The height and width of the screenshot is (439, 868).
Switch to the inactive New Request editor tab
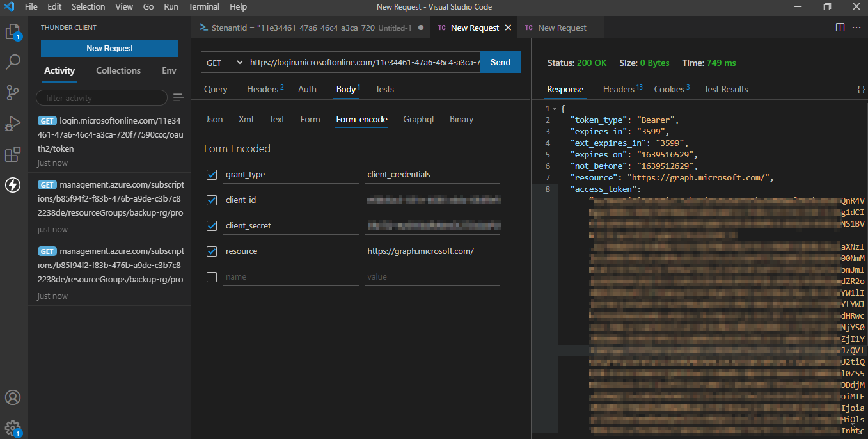(x=562, y=28)
